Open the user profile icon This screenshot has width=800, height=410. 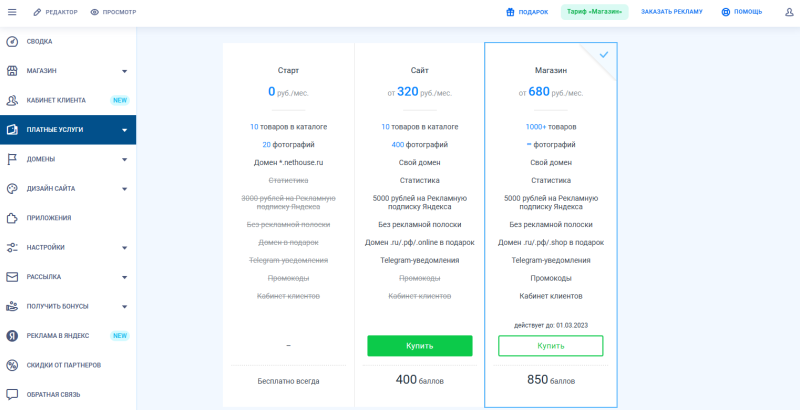[789, 12]
